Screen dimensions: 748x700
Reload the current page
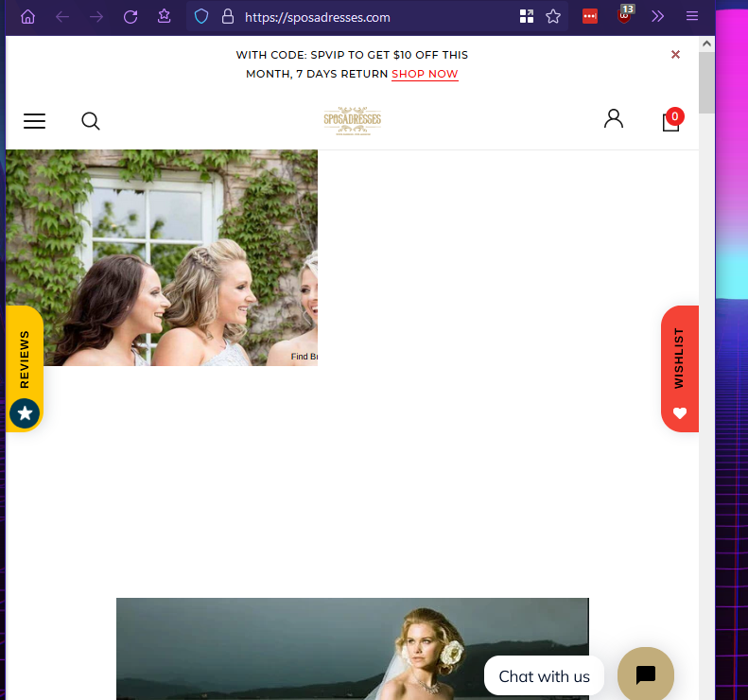130,17
